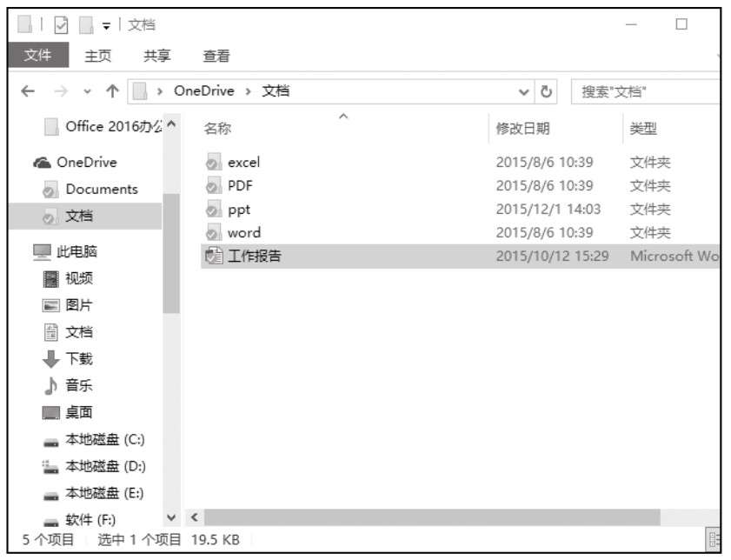Screen dimensions: 731x560
Task: Click the properties icon in quick access toolbar
Action: pyautogui.click(x=61, y=24)
